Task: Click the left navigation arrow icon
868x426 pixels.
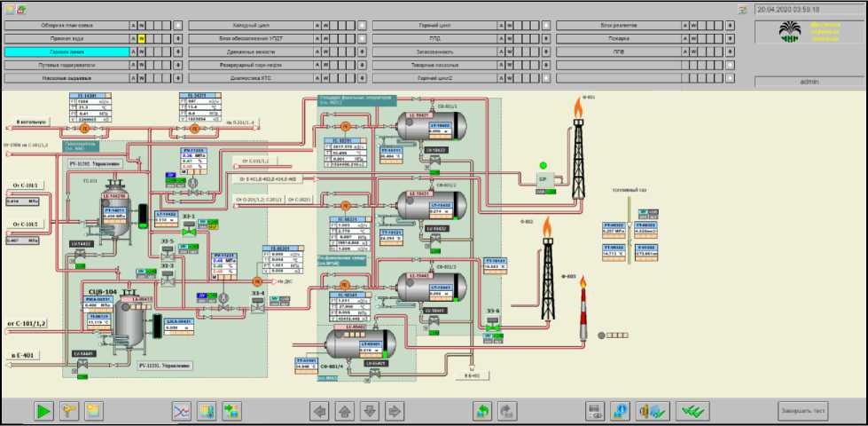Action: click(319, 411)
